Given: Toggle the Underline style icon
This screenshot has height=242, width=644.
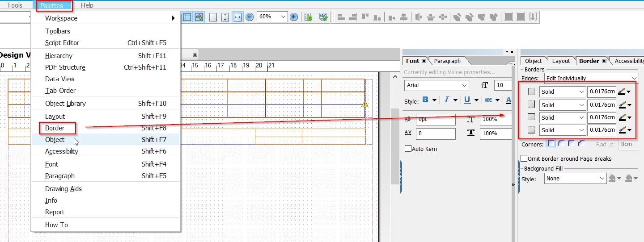Looking at the screenshot, I should pyautogui.click(x=467, y=100).
